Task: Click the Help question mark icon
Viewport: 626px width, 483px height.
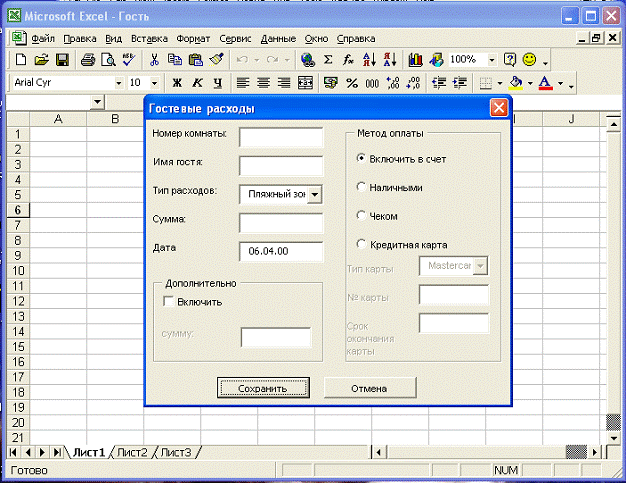Action: click(x=510, y=60)
